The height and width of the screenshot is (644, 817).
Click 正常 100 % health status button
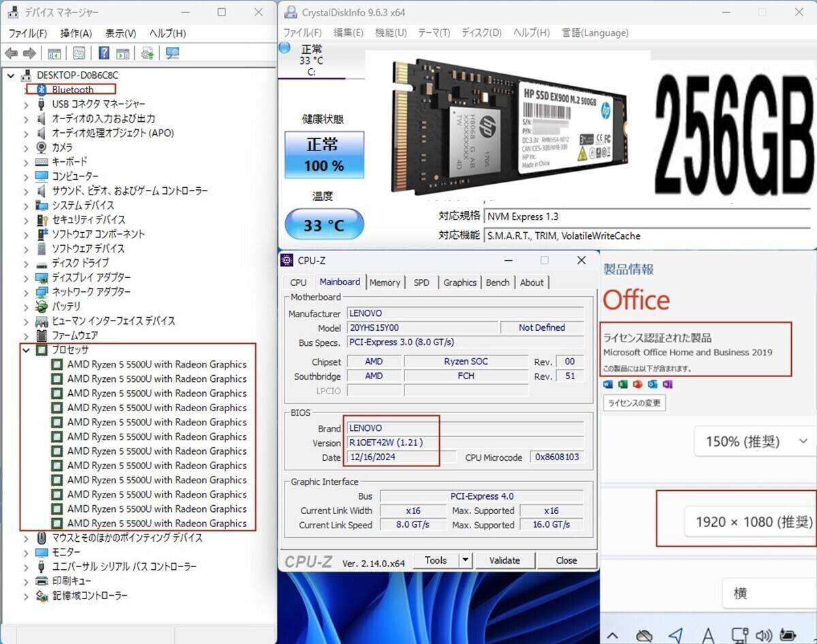[x=324, y=155]
